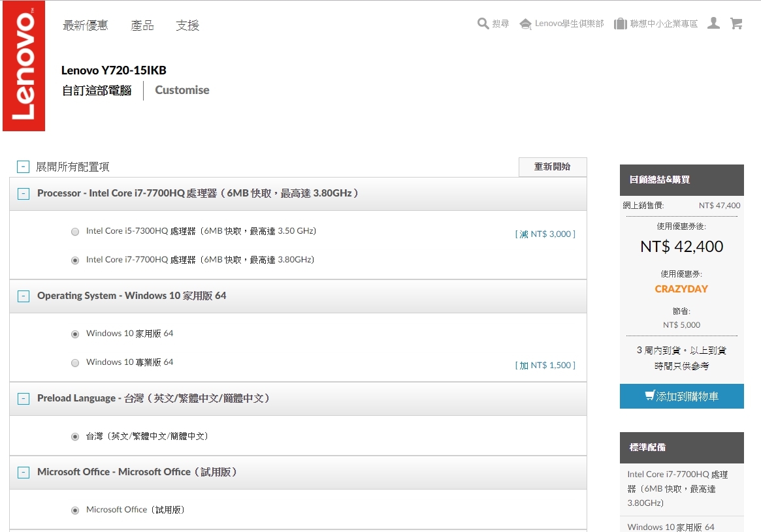
Task: Select Intel Core i7-7700HQ processor option
Action: 75,260
